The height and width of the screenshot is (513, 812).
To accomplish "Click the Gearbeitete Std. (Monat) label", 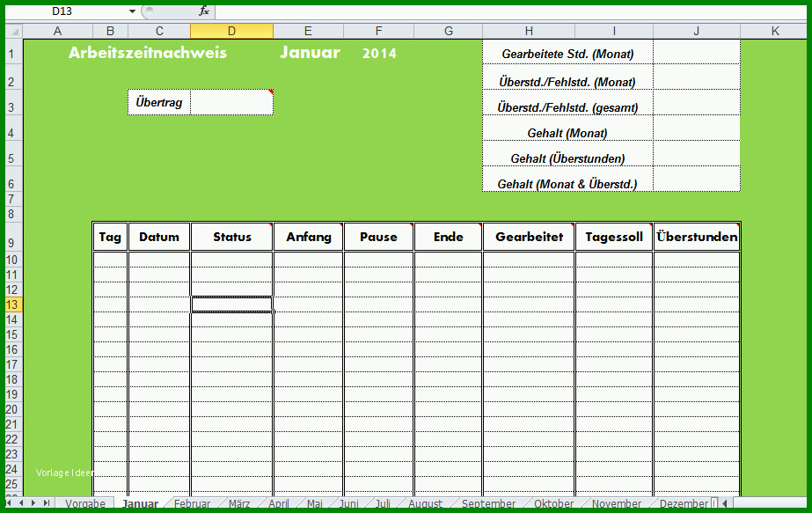I will 567,54.
